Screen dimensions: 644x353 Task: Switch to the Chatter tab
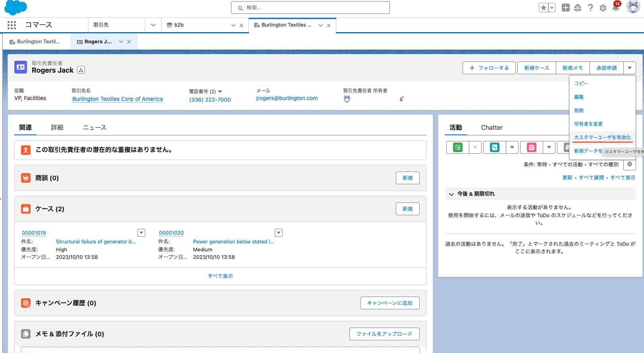pyautogui.click(x=492, y=127)
